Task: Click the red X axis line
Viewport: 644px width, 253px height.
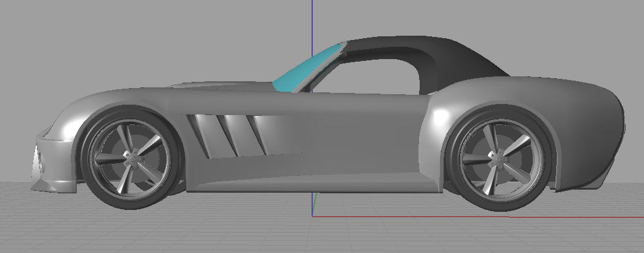Action: (x=492, y=216)
